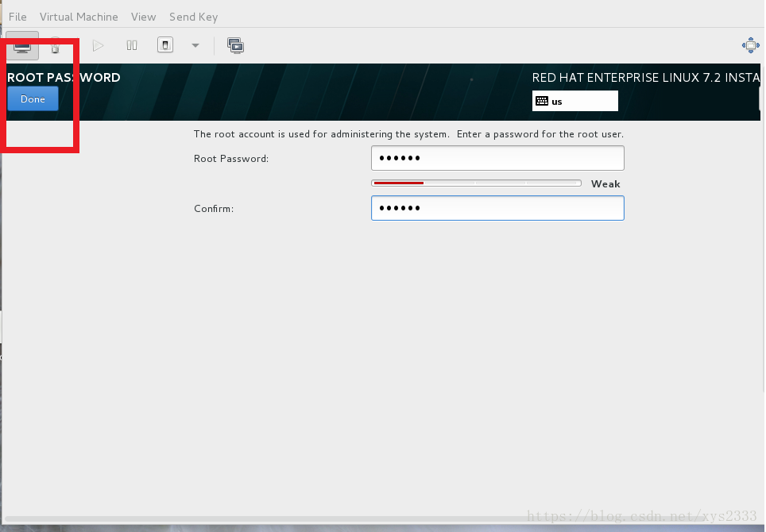This screenshot has height=532, width=766.
Task: Click the Weak strength label
Action: pyautogui.click(x=605, y=184)
